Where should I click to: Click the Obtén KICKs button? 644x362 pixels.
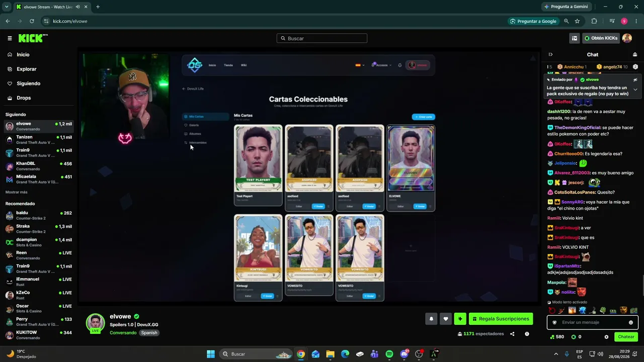pyautogui.click(x=601, y=38)
